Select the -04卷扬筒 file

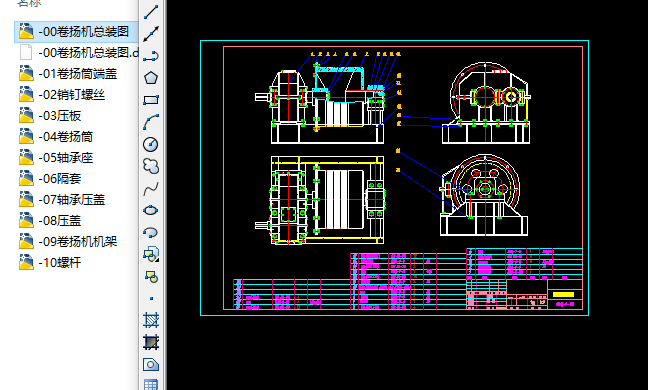click(56, 137)
